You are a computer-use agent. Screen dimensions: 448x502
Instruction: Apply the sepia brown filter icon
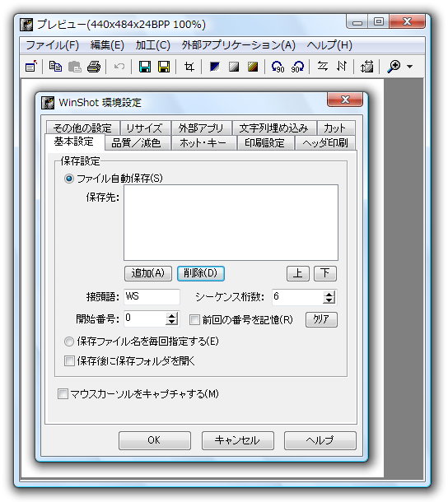click(x=253, y=67)
